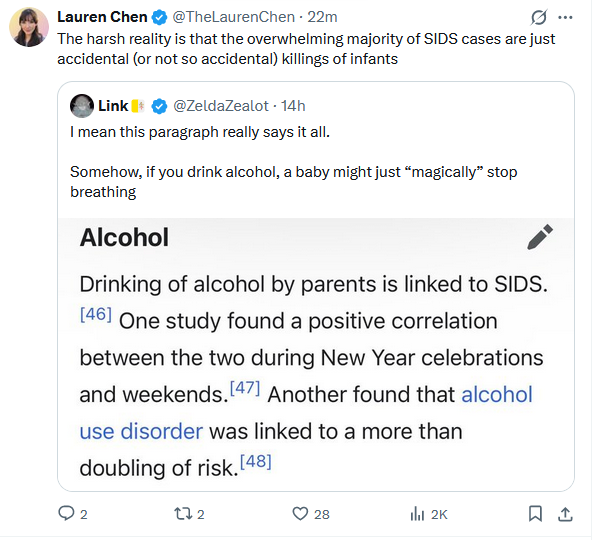This screenshot has width=595, height=540.
Task: Open the reply comment icon
Action: point(66,513)
